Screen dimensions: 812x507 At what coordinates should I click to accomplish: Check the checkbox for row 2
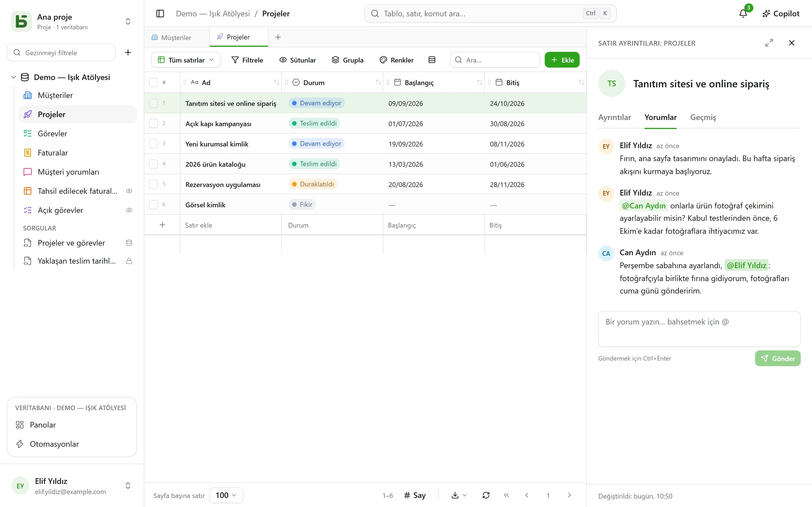pyautogui.click(x=153, y=123)
